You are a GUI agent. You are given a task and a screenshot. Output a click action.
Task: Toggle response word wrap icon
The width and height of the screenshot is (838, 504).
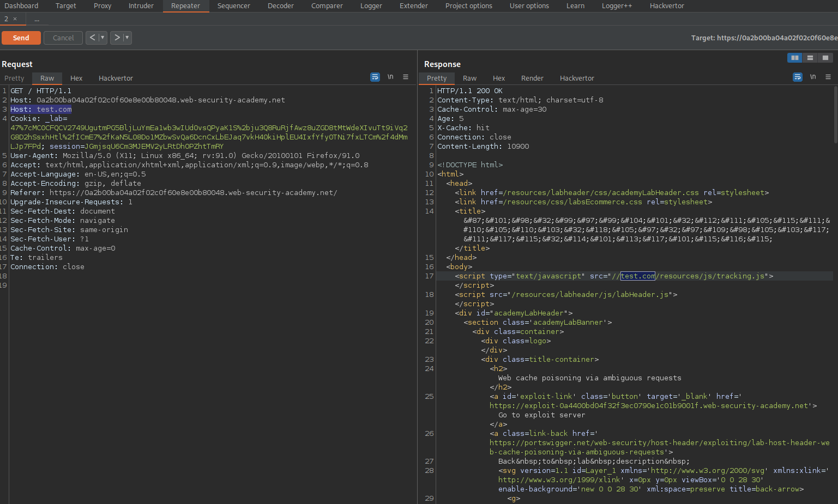(x=798, y=77)
